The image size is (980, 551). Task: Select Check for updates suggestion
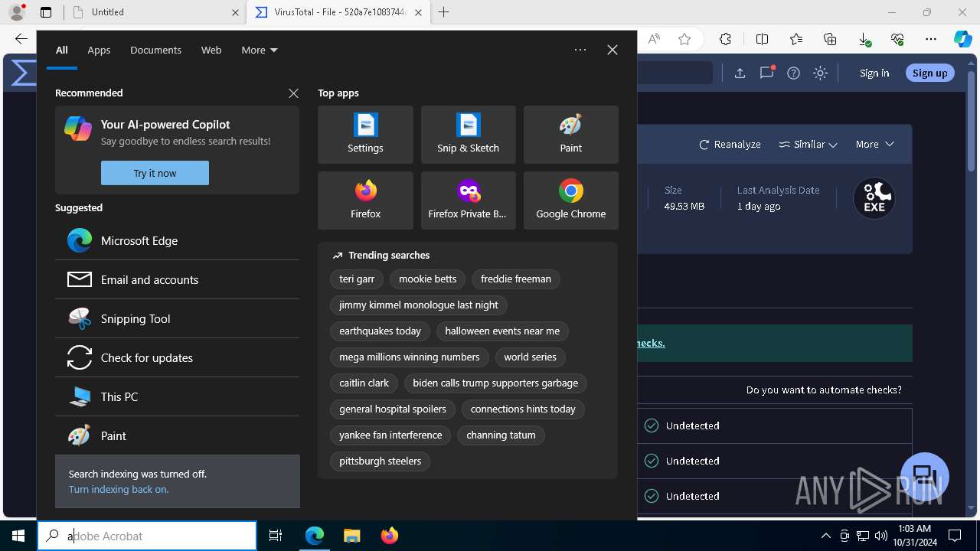click(x=177, y=357)
